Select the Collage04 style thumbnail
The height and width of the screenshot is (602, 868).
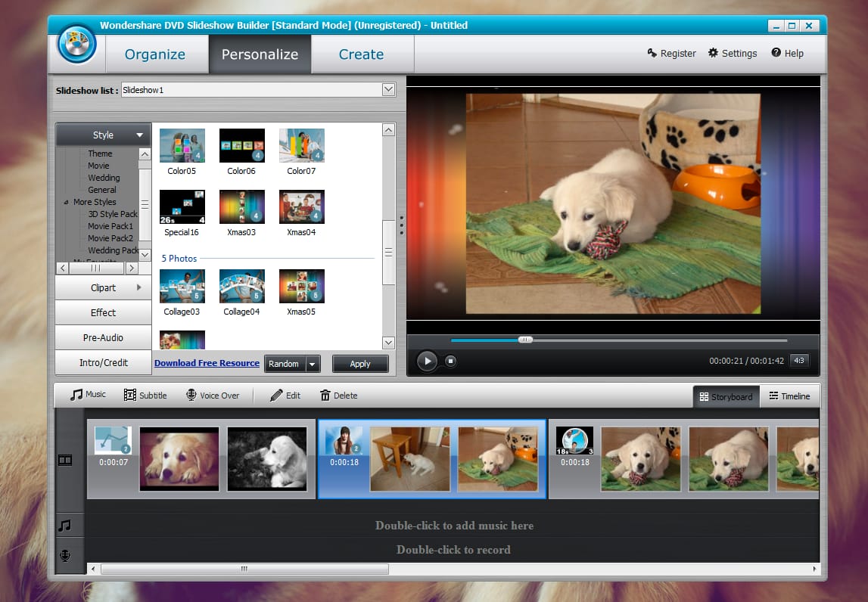pos(242,286)
